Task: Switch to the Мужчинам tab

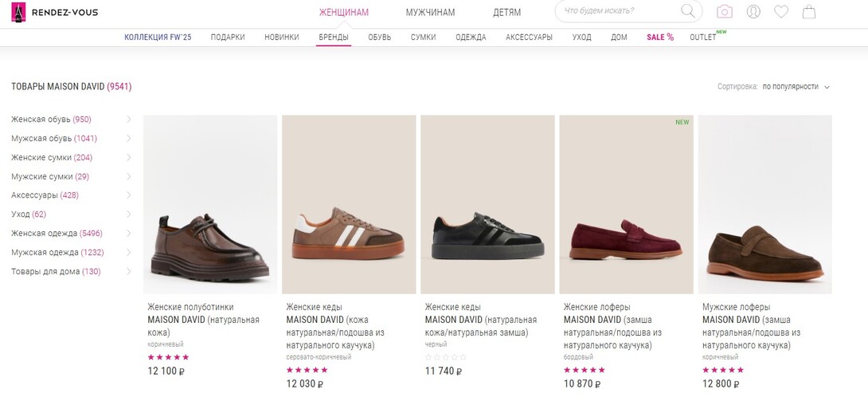Action: 430,12
